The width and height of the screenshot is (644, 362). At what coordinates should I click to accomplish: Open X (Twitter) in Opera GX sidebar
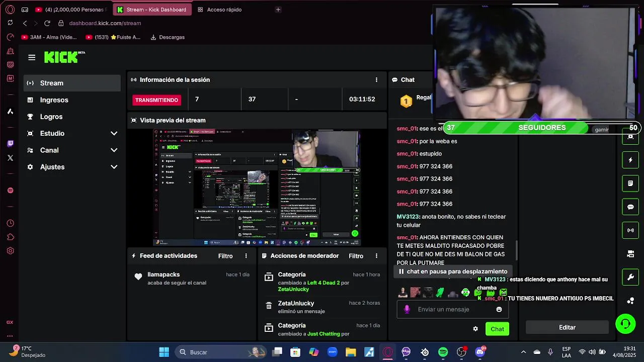click(x=10, y=158)
